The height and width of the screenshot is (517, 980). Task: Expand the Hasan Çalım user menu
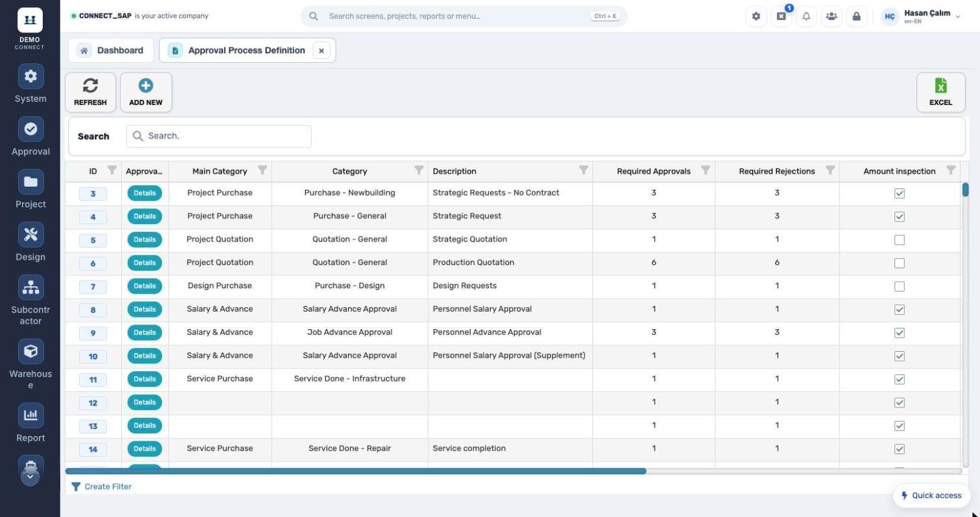922,16
